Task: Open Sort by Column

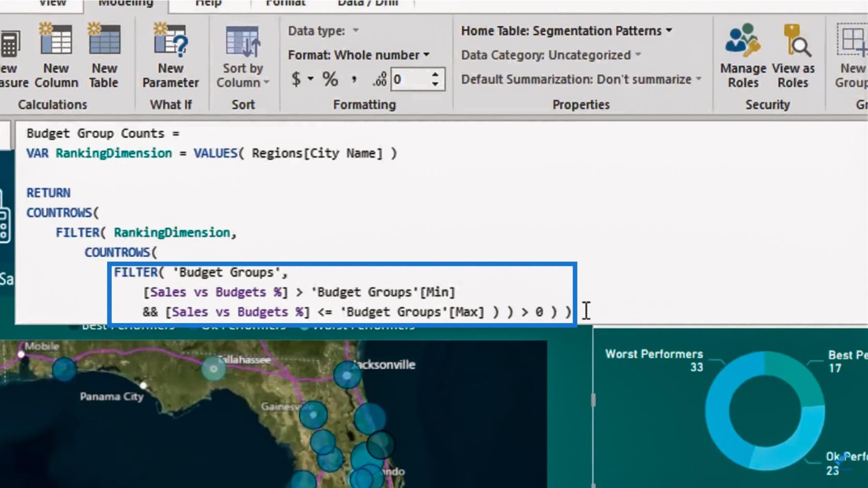Action: pyautogui.click(x=242, y=57)
